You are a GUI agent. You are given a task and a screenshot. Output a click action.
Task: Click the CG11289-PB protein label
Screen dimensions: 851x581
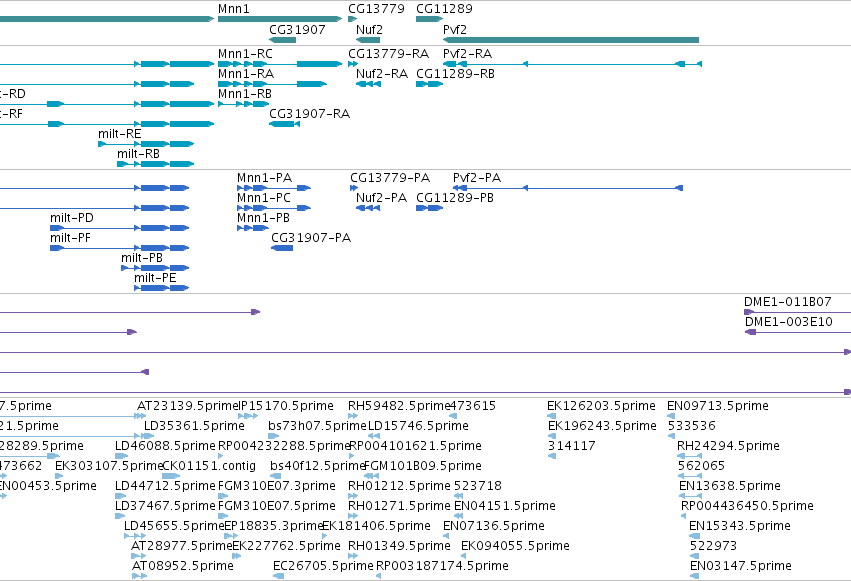(x=455, y=198)
